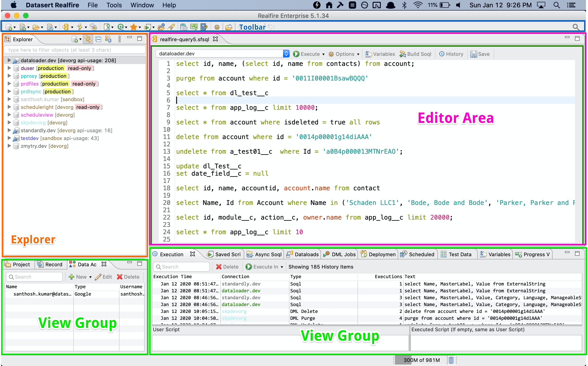Click the Variables button in editor toolbar

pyautogui.click(x=380, y=54)
